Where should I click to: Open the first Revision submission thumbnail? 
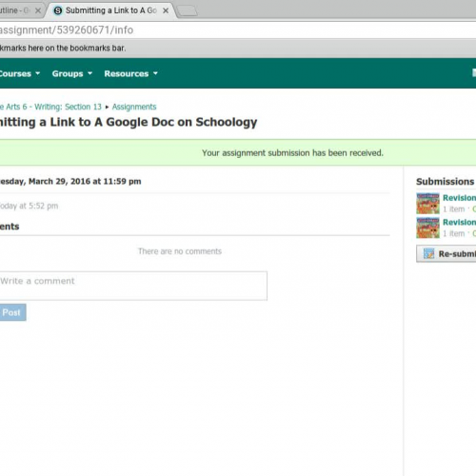427,204
